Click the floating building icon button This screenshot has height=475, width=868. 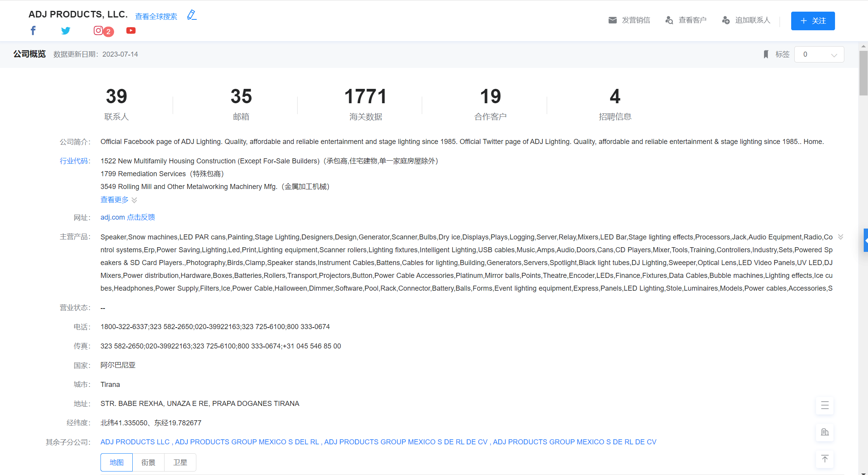[x=825, y=432]
